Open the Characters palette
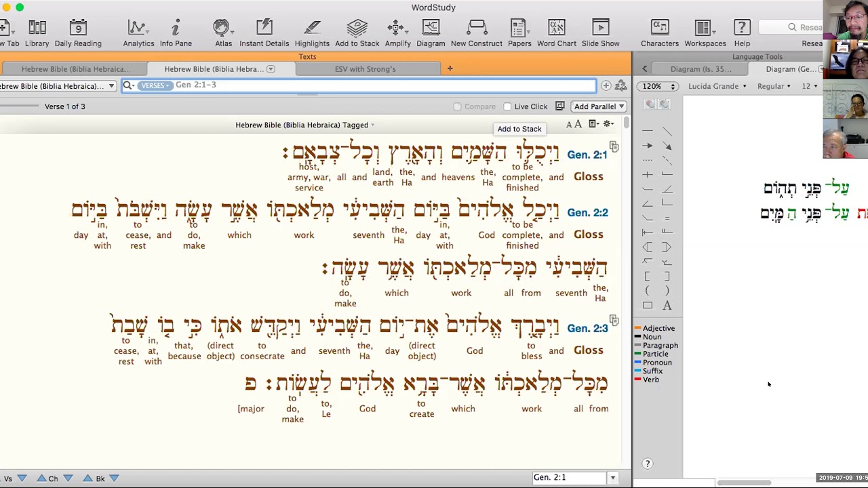 point(660,33)
